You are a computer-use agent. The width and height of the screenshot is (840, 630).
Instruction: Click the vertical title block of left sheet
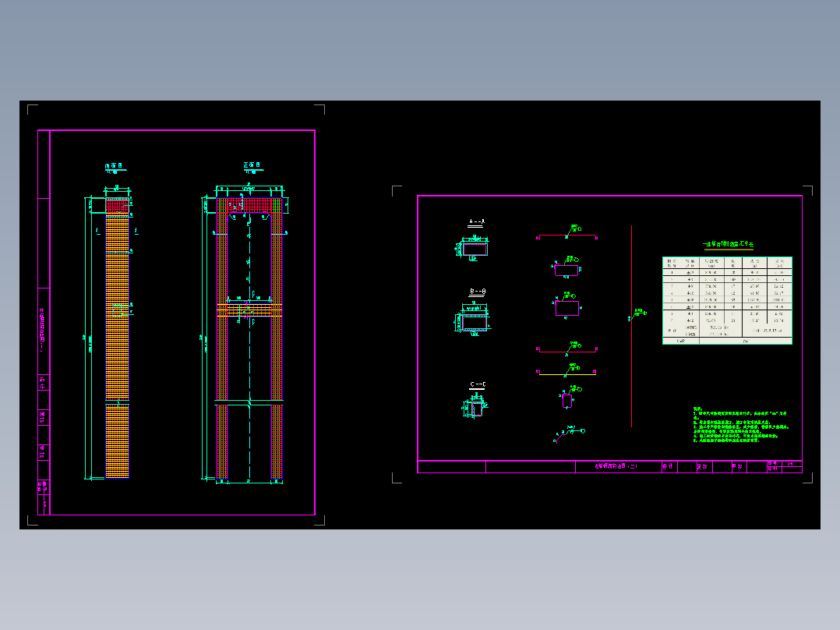tap(44, 322)
